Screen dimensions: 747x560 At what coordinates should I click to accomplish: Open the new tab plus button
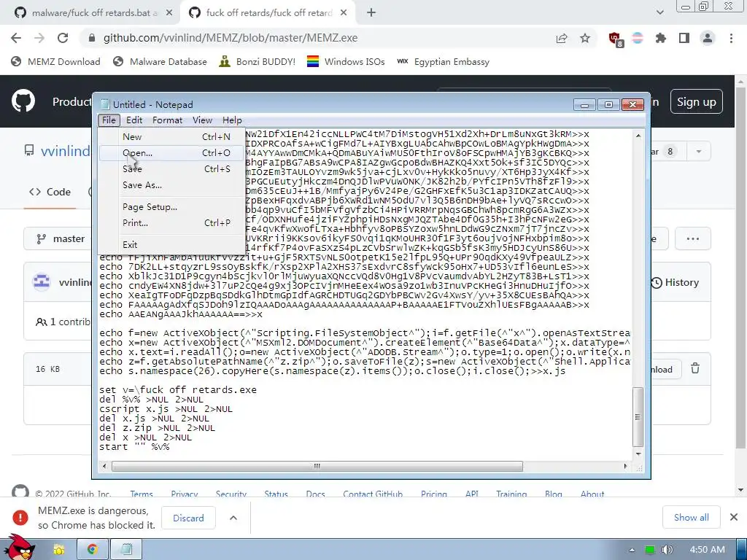coord(371,13)
